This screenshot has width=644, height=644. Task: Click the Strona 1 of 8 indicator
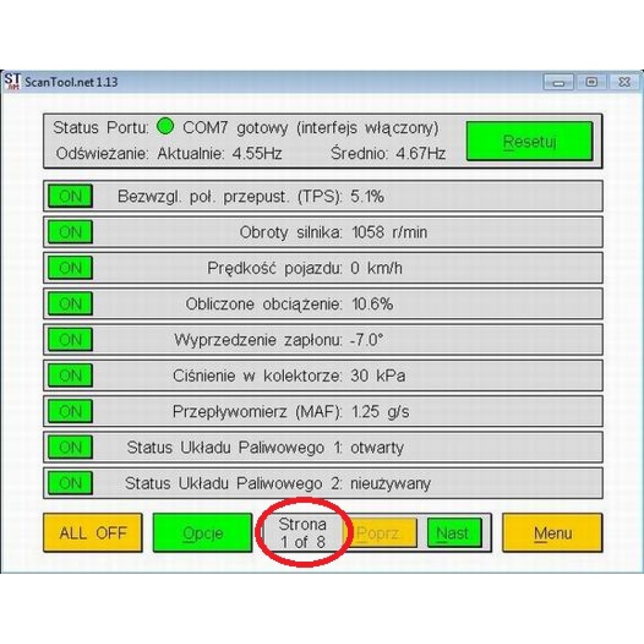[x=303, y=533]
